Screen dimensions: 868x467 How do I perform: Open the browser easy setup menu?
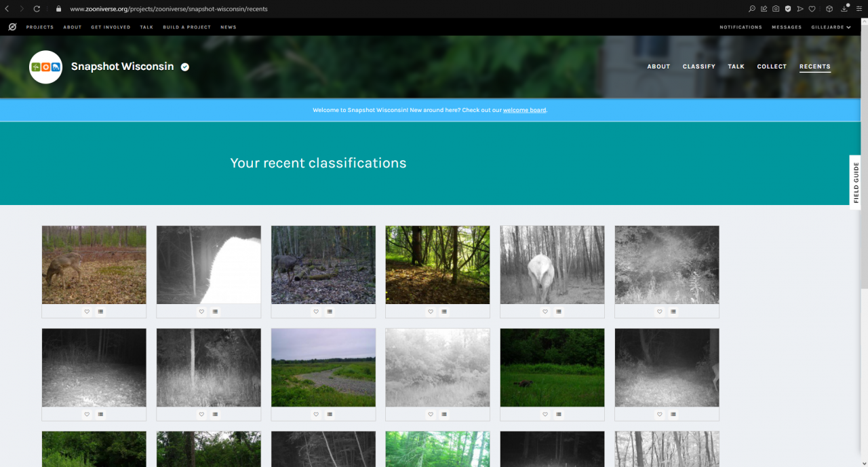click(859, 9)
